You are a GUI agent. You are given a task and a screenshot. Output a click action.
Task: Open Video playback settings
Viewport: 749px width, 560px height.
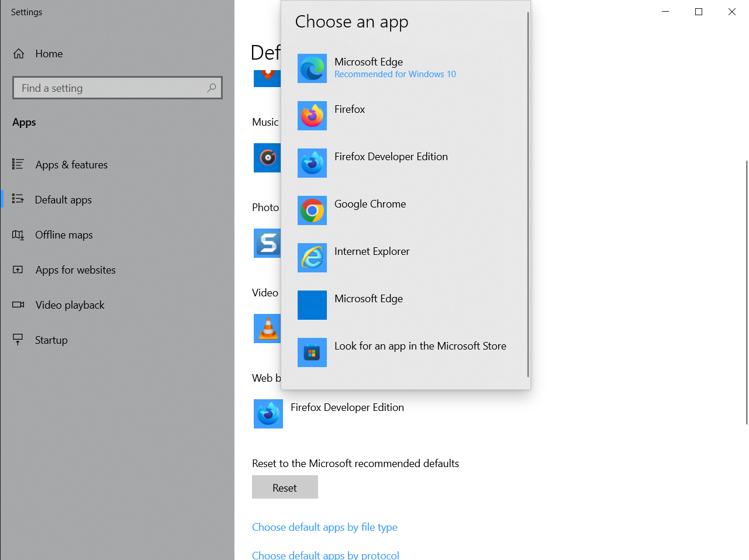click(70, 305)
